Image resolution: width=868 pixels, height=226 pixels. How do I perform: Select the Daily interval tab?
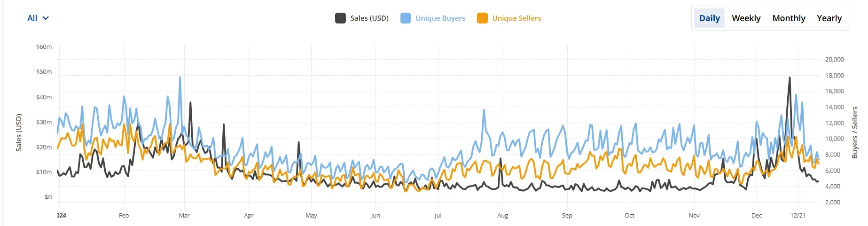709,18
